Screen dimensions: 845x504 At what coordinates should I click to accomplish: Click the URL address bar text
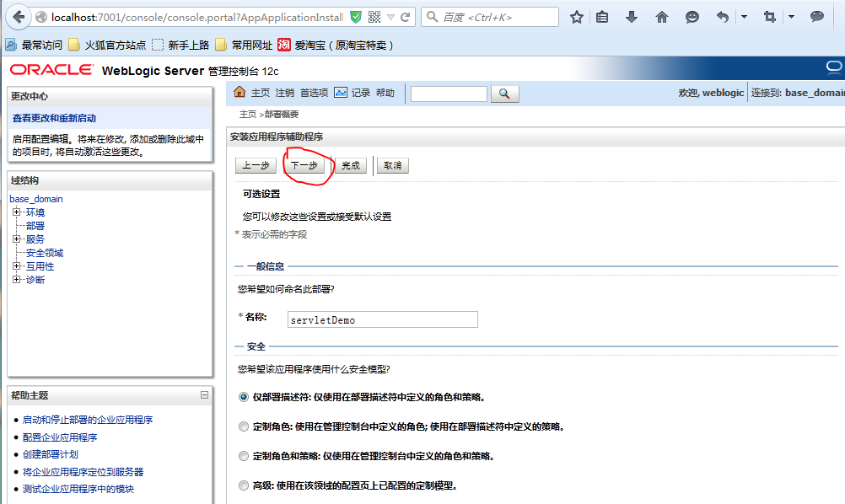tap(197, 17)
